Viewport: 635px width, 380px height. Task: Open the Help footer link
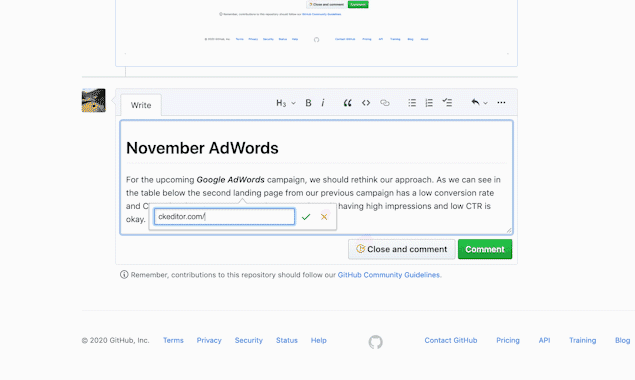(319, 340)
